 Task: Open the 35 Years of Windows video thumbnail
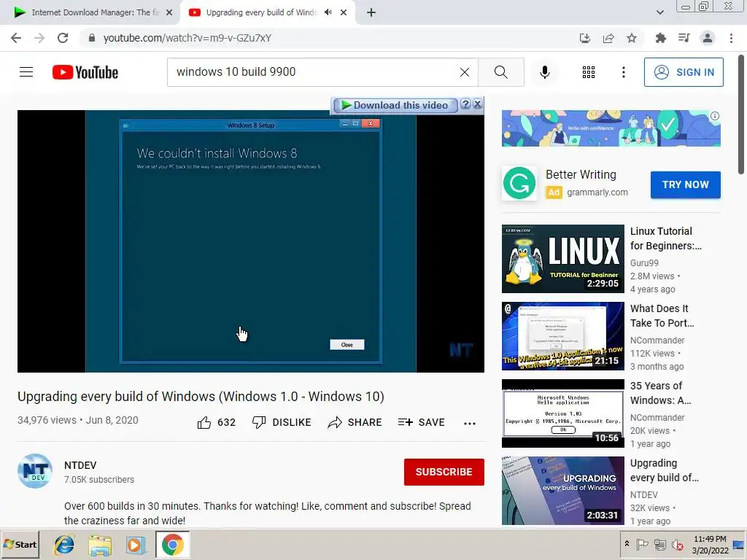click(562, 413)
